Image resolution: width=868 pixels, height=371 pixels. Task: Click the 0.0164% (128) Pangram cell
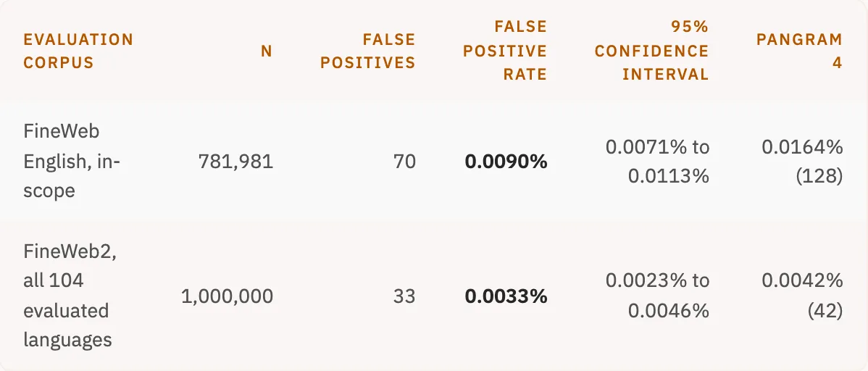(x=802, y=161)
